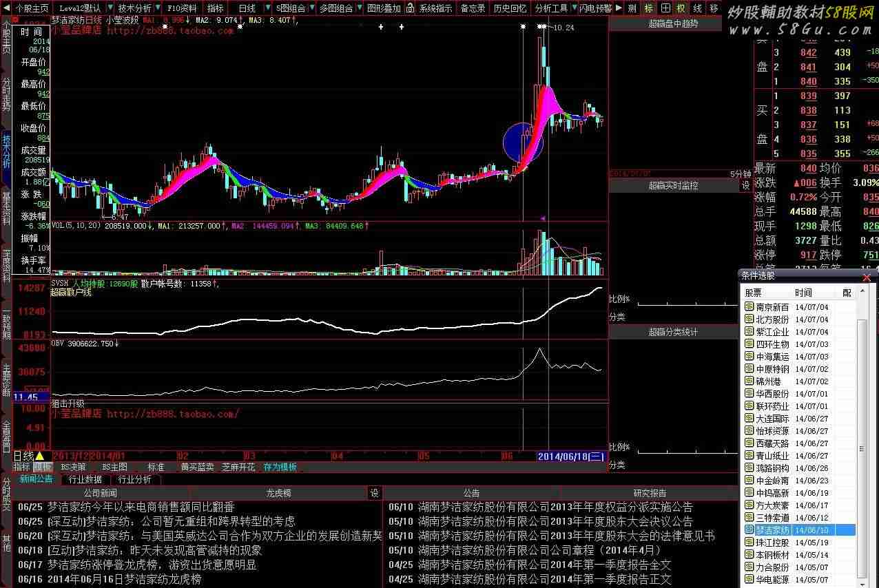879x588 pixels.
Task: Open the 龙虎榜 column header
Action: point(279,493)
